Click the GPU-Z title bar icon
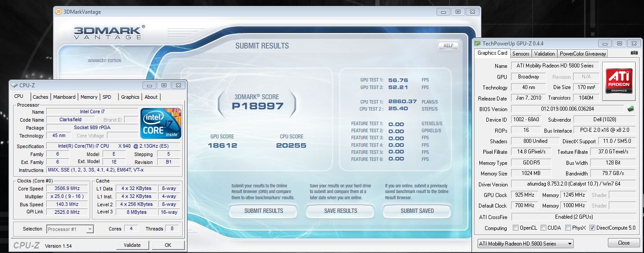The image size is (644, 253). [x=478, y=43]
